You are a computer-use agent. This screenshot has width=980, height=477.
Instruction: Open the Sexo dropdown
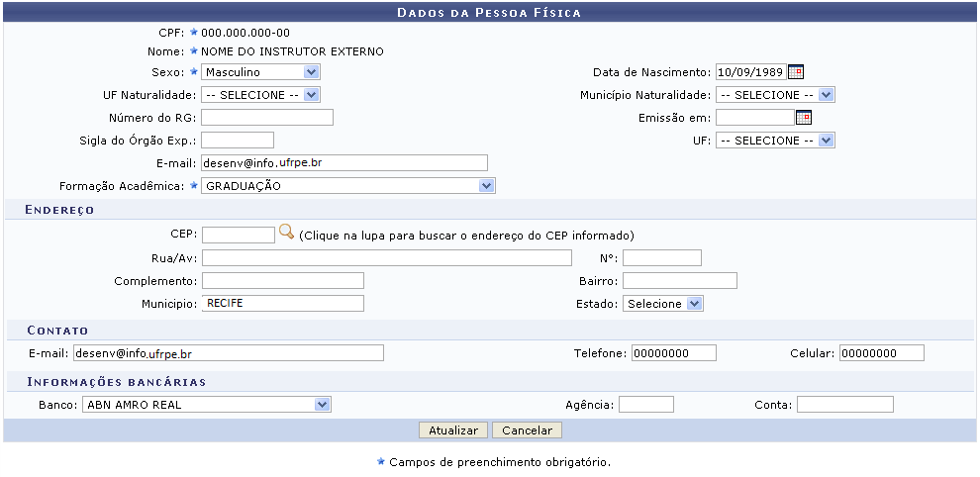pyautogui.click(x=260, y=72)
